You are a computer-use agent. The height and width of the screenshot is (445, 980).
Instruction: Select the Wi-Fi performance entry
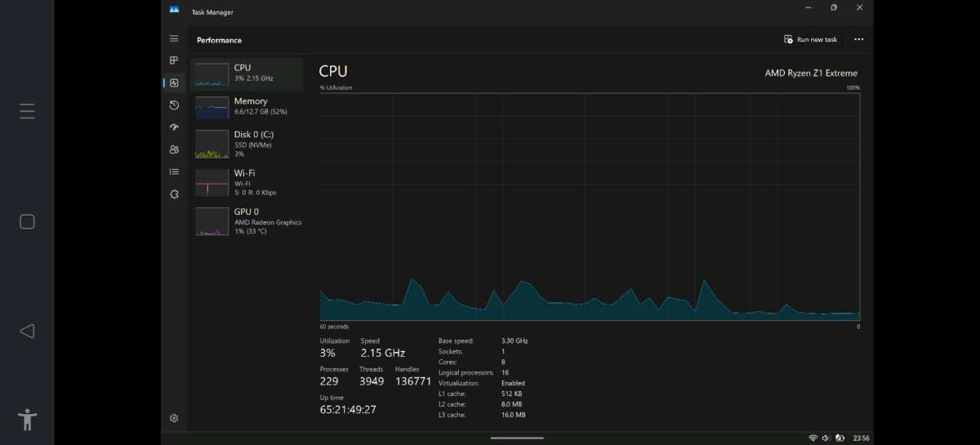(247, 182)
